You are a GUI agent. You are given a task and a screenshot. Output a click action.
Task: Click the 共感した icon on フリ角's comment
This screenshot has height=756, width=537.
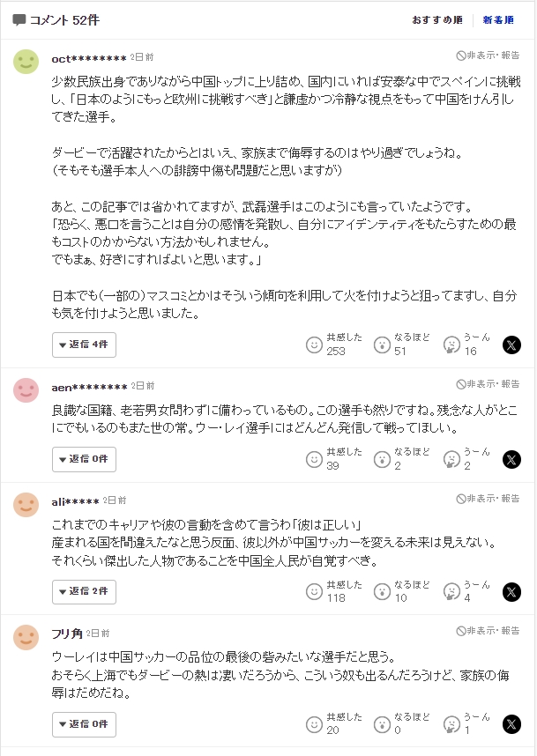[314, 723]
